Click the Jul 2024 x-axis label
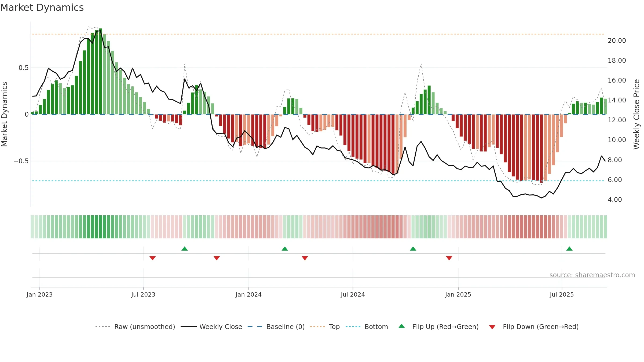This screenshot has height=362, width=644. (x=353, y=294)
